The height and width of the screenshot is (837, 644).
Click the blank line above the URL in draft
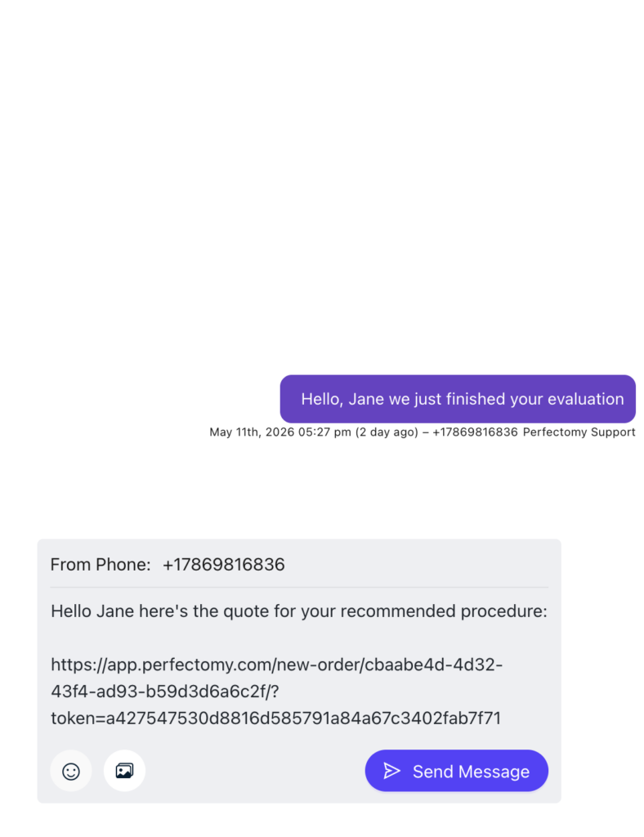pyautogui.click(x=299, y=638)
